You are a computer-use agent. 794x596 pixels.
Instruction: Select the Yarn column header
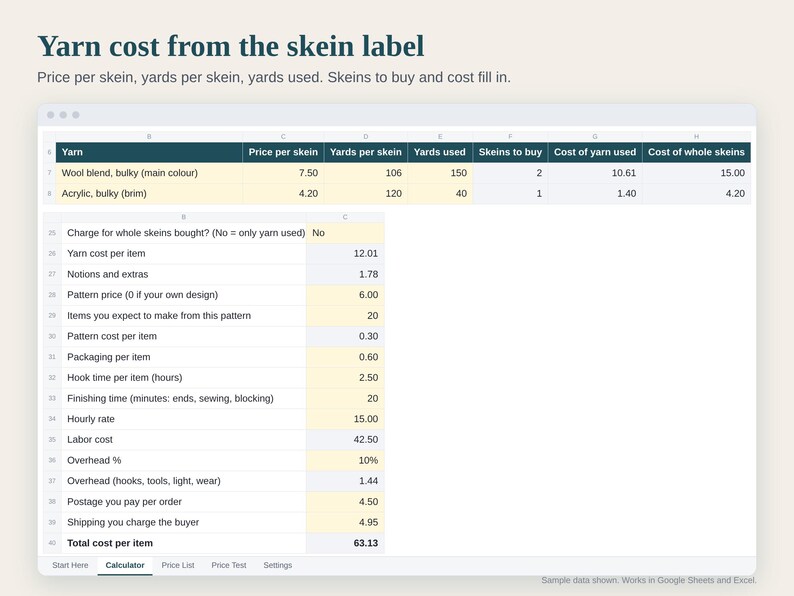coord(149,152)
